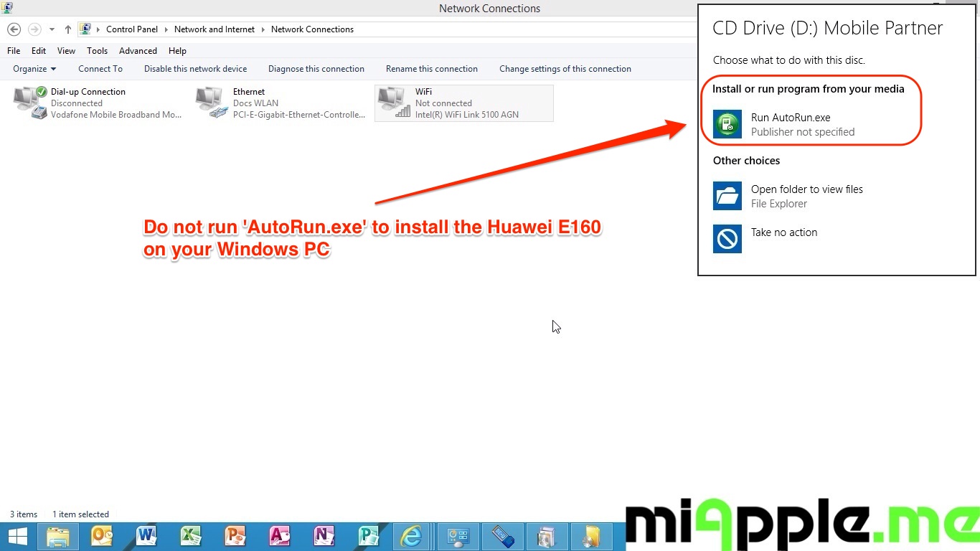Go up one folder level arrow
This screenshot has height=551, width=980.
point(68,29)
